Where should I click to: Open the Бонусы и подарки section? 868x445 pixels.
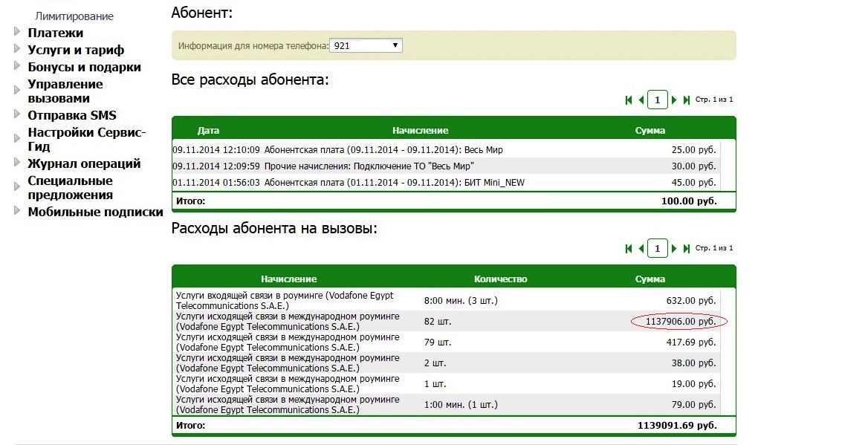[84, 67]
